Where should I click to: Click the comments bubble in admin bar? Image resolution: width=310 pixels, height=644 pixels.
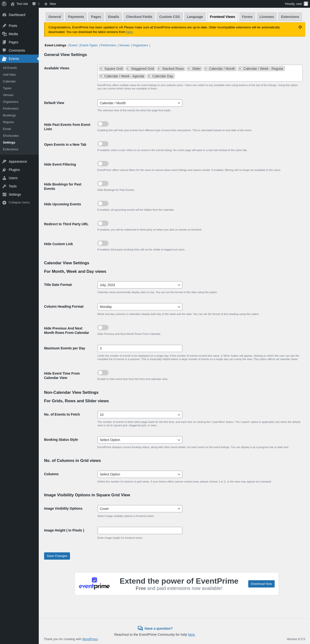[x=34, y=4]
